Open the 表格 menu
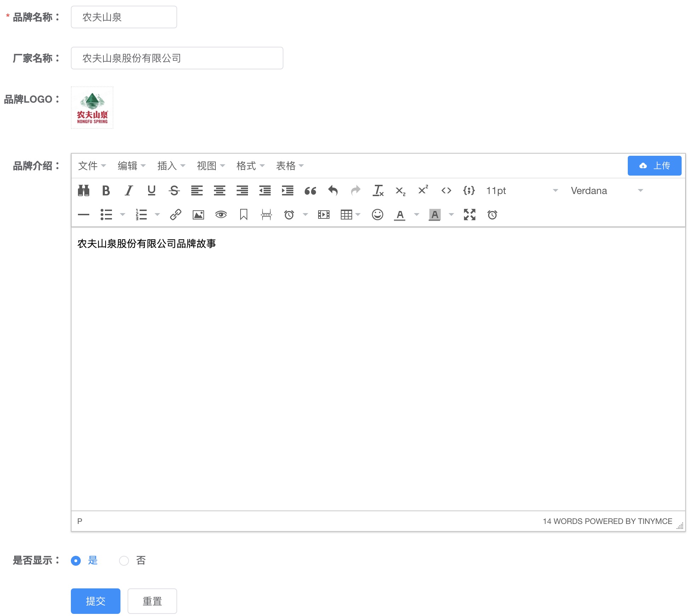The image size is (688, 616). pos(290,166)
